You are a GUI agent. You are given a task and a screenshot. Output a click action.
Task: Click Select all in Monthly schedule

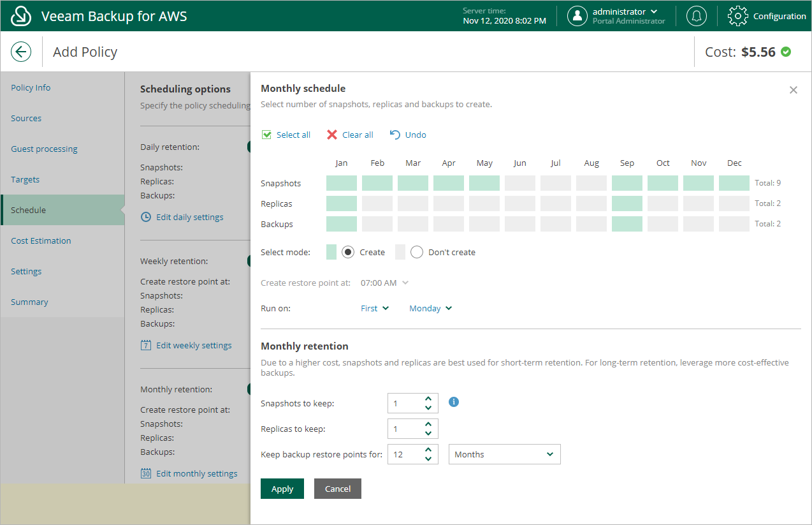[286, 135]
